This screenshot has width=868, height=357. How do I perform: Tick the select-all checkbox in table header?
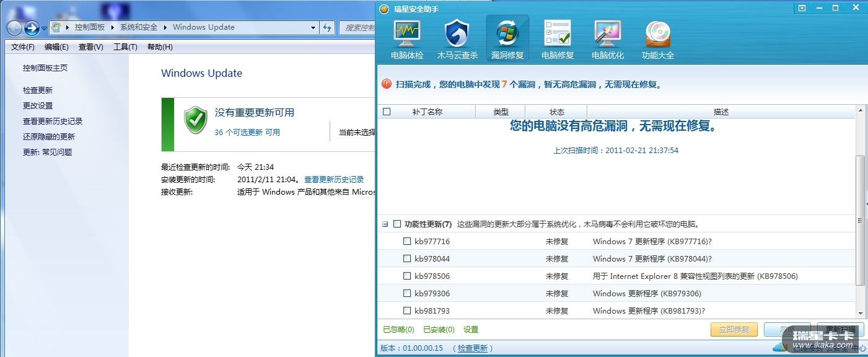[387, 112]
